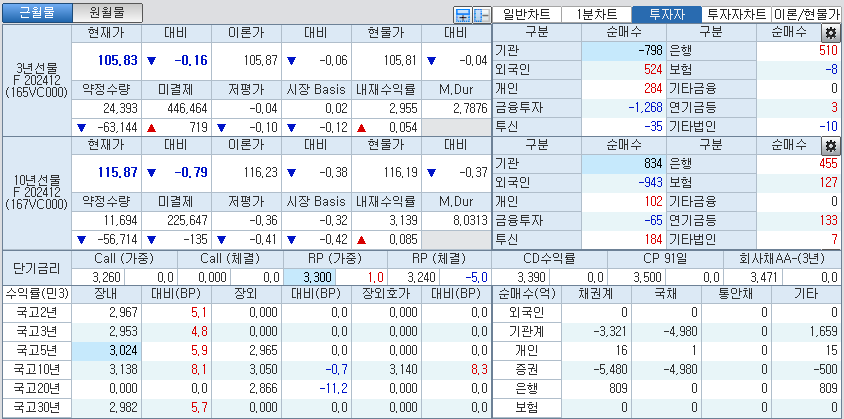Click trading volume value 24,393
Image resolution: width=844 pixels, height=419 pixels.
[x=107, y=109]
